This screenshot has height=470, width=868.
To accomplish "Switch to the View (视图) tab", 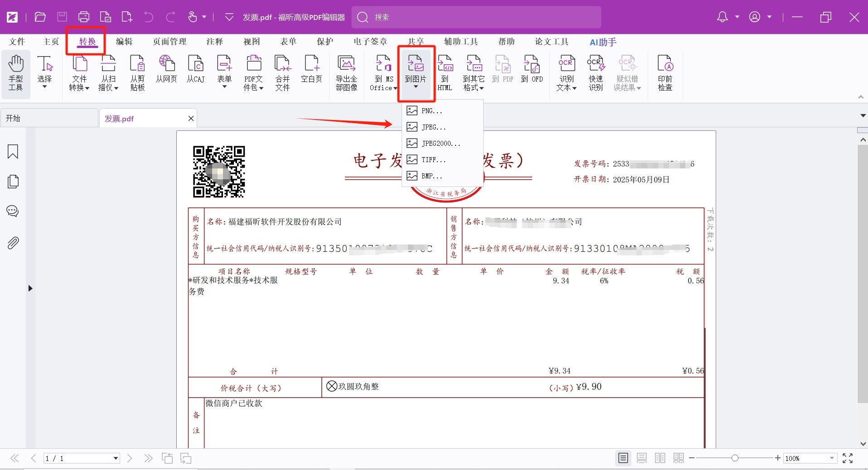I will [x=252, y=42].
